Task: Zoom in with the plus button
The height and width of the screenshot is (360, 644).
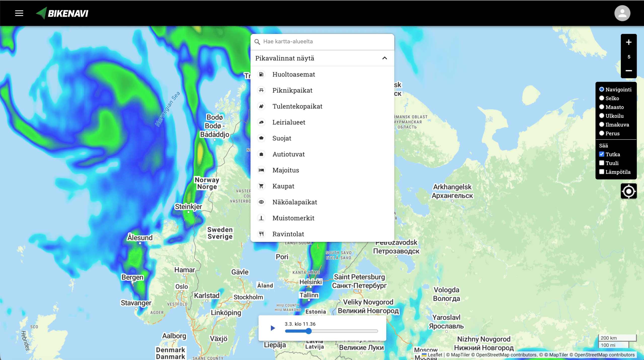Action: [628, 42]
